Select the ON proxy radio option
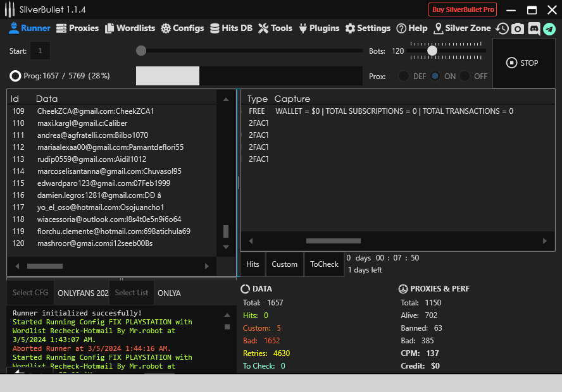Screen dimensions: 562x392 pos(435,76)
